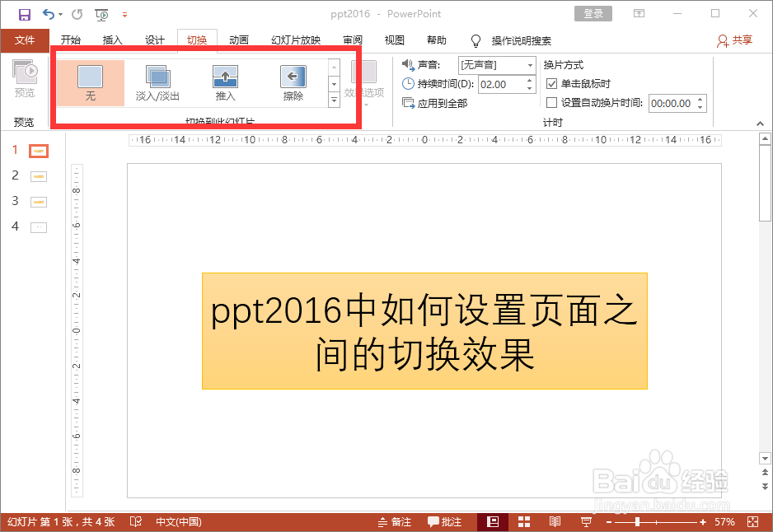Click the 登录 sign-in button
This screenshot has width=773, height=532.
593,14
